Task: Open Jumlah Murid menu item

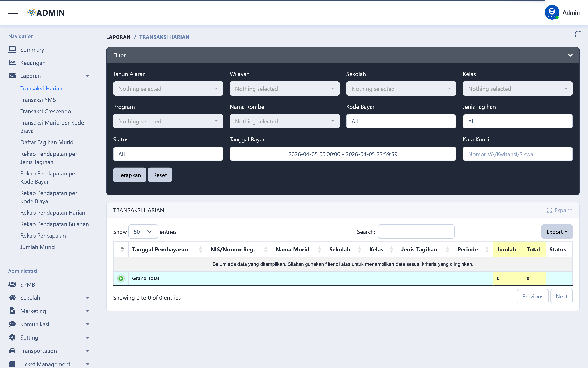Action: coord(37,247)
